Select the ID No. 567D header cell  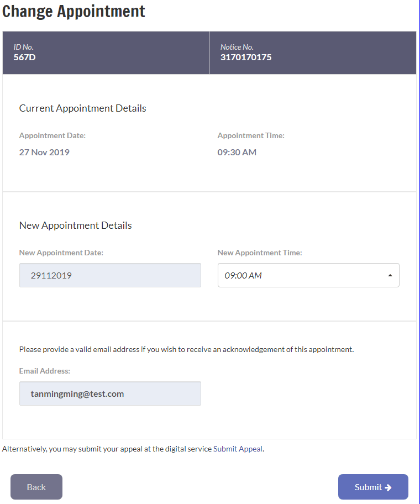pyautogui.click(x=105, y=53)
